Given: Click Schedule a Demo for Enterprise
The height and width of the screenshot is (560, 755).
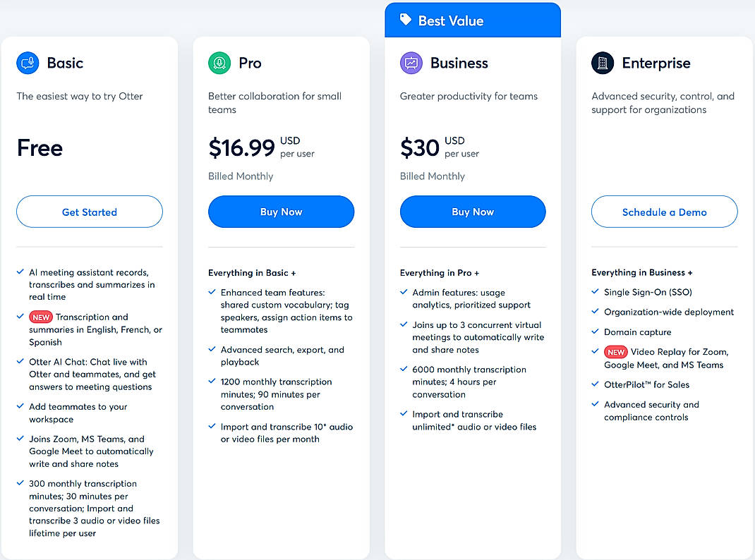Looking at the screenshot, I should click(x=664, y=212).
